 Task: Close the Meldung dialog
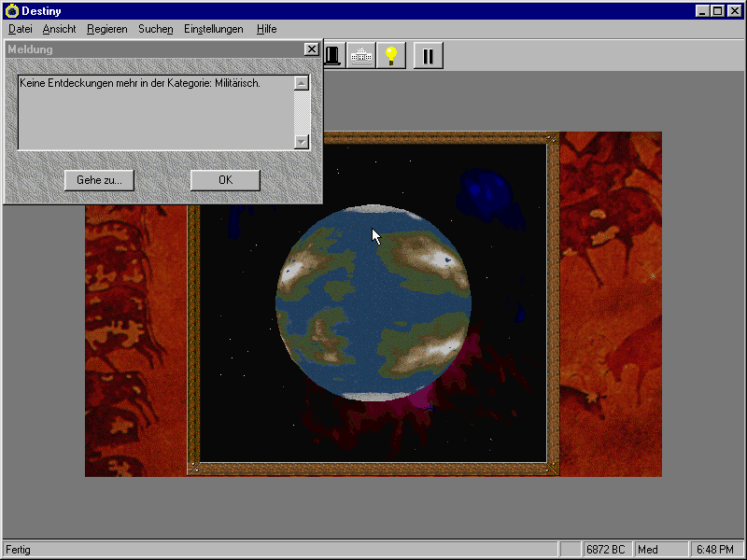click(x=311, y=49)
